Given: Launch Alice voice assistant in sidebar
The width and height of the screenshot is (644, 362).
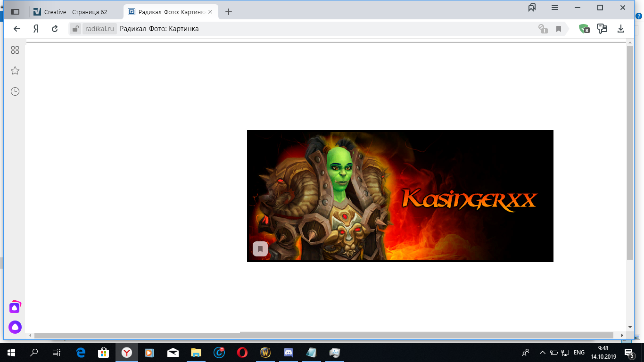Looking at the screenshot, I should [15, 327].
